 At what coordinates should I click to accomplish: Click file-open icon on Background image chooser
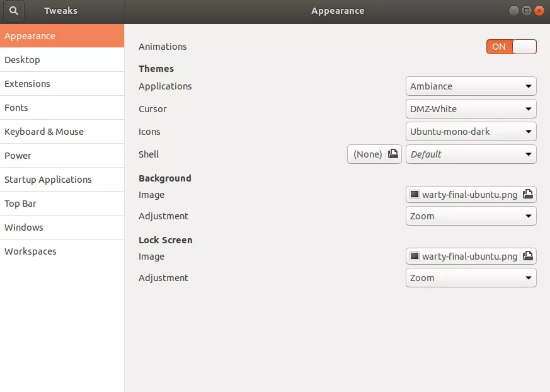[527, 194]
